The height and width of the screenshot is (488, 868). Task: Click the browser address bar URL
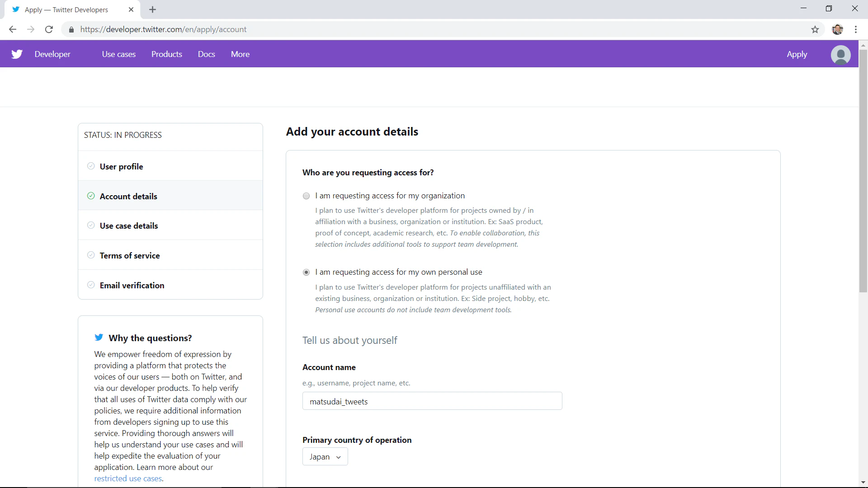point(163,29)
